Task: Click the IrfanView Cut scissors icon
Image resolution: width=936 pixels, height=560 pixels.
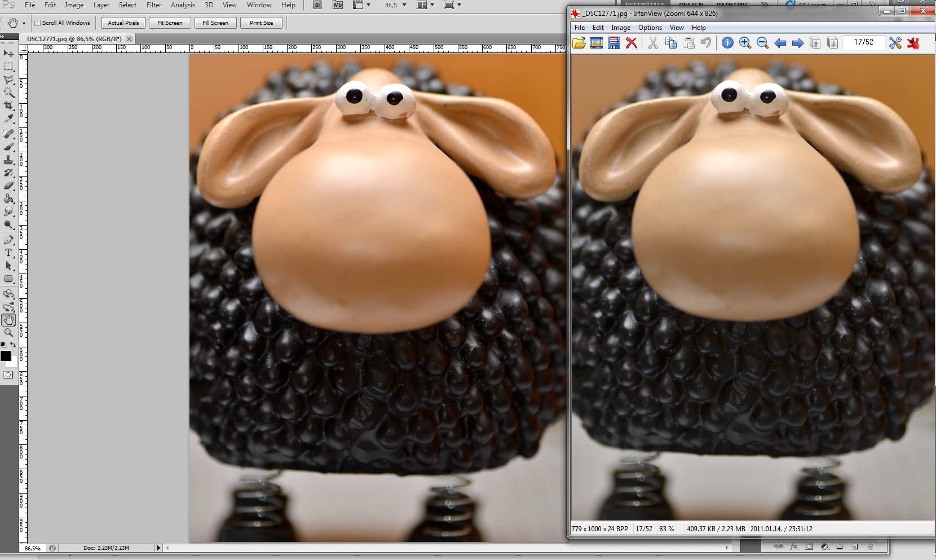Action: tap(653, 43)
